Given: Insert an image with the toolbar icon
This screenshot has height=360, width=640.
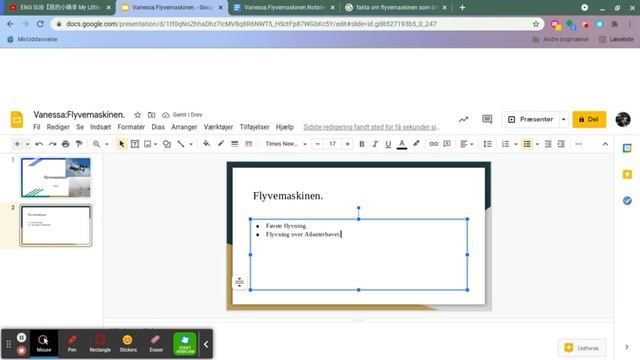Looking at the screenshot, I should click(148, 144).
